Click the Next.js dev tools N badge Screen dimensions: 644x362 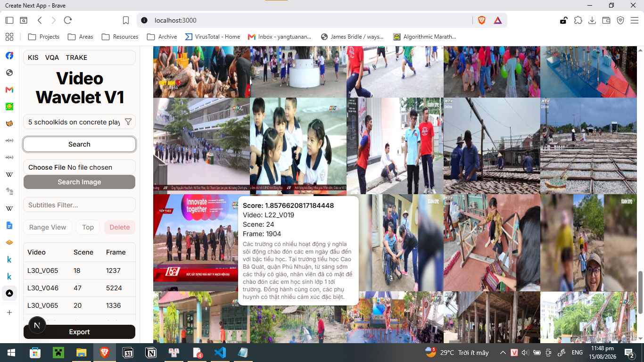point(37,325)
